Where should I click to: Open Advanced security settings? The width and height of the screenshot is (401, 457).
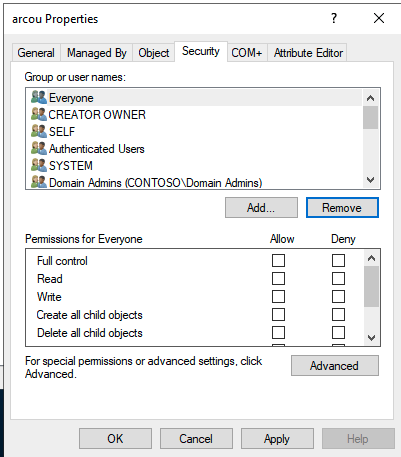pyautogui.click(x=335, y=365)
